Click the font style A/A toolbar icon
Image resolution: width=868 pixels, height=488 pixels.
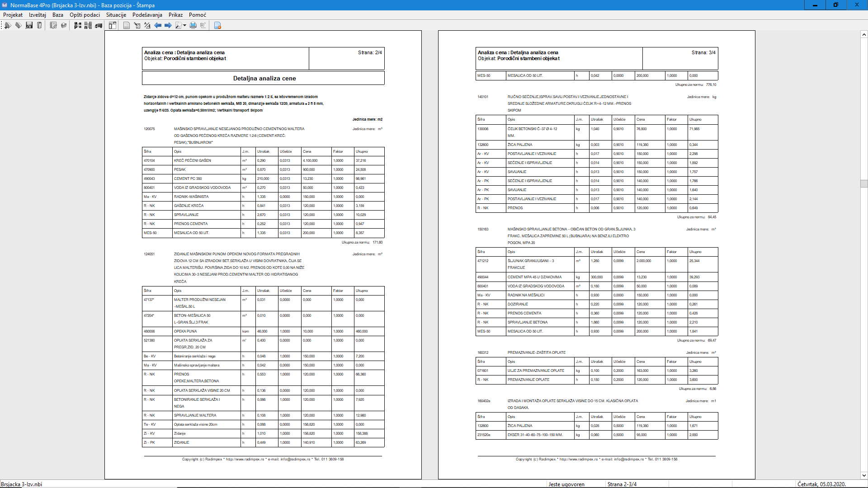tap(147, 25)
